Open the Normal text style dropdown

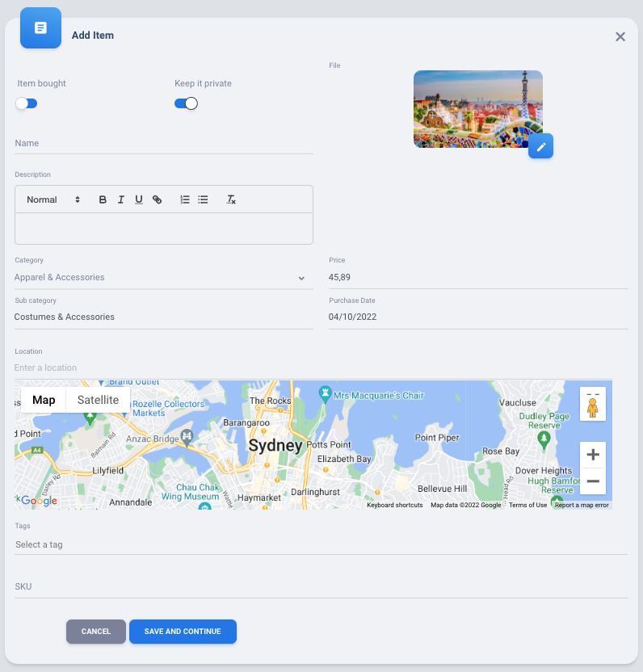[x=53, y=199]
